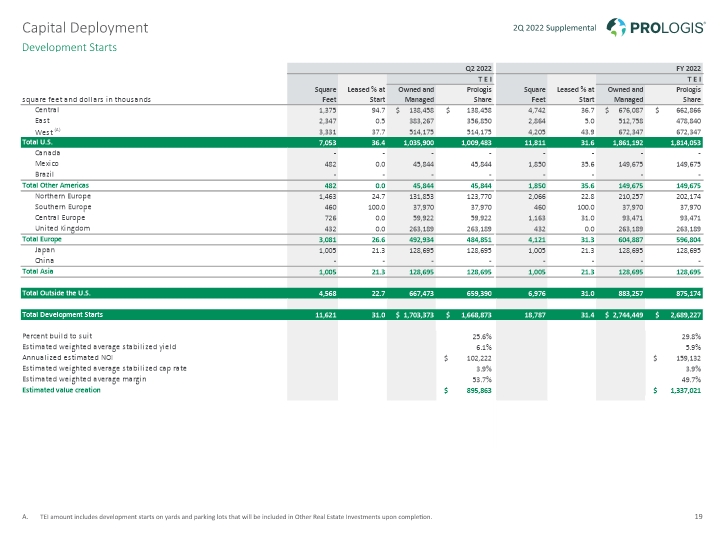720x540 pixels.
Task: Click the 'FY 2022' column group header
Action: click(688, 68)
